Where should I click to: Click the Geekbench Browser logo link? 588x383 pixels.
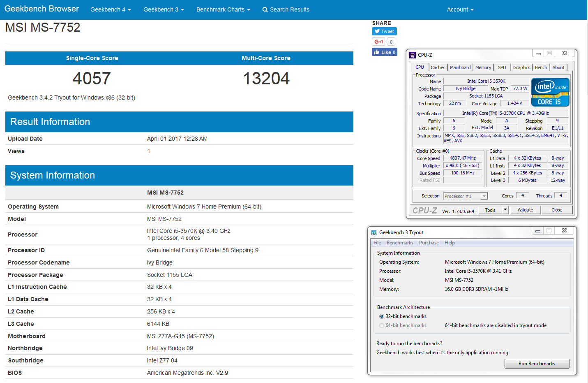coord(42,9)
